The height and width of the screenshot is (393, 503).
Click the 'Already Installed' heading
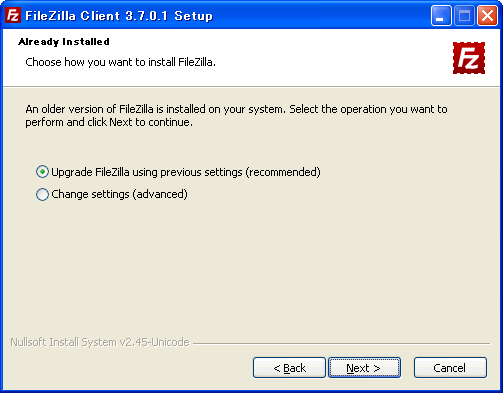click(64, 42)
